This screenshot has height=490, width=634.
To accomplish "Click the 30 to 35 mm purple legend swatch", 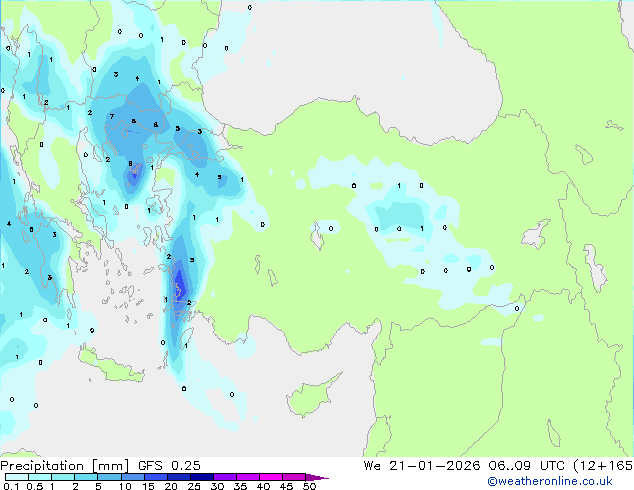I will click(x=224, y=477).
